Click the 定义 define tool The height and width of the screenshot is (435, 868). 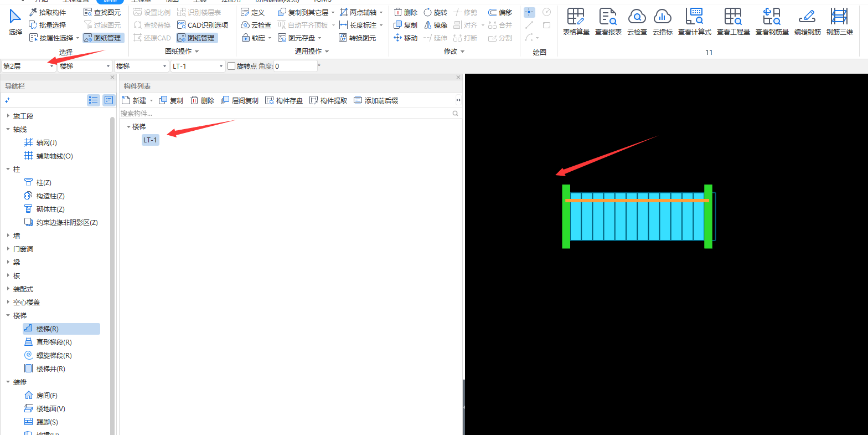(253, 12)
